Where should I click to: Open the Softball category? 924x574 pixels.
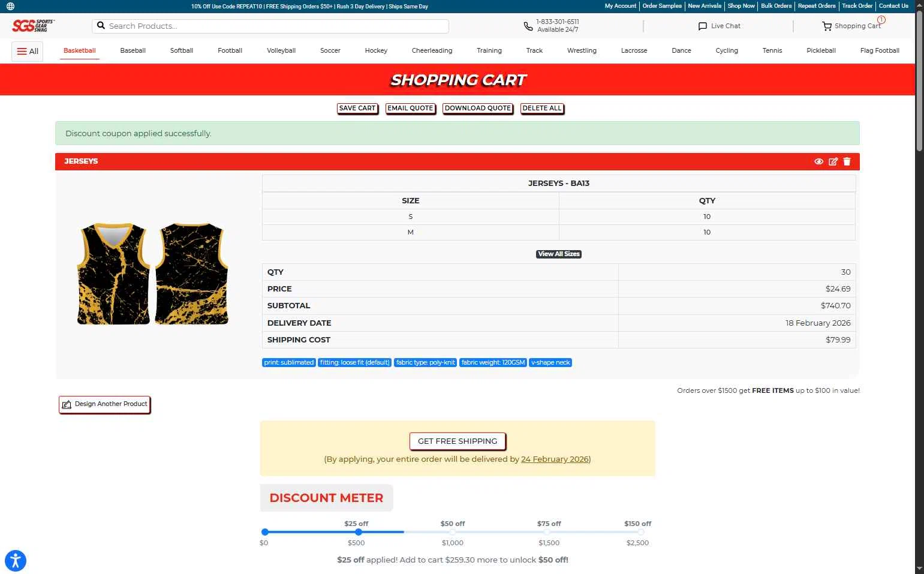click(x=182, y=50)
